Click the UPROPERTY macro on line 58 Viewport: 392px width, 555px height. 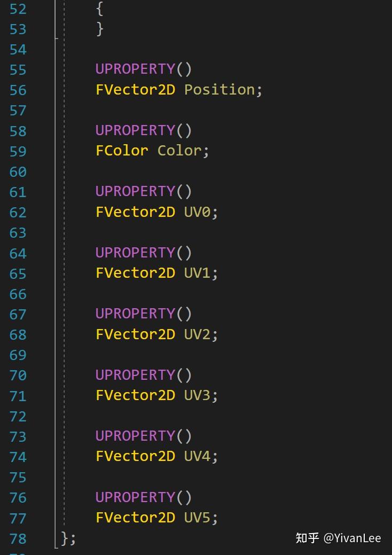pos(135,130)
